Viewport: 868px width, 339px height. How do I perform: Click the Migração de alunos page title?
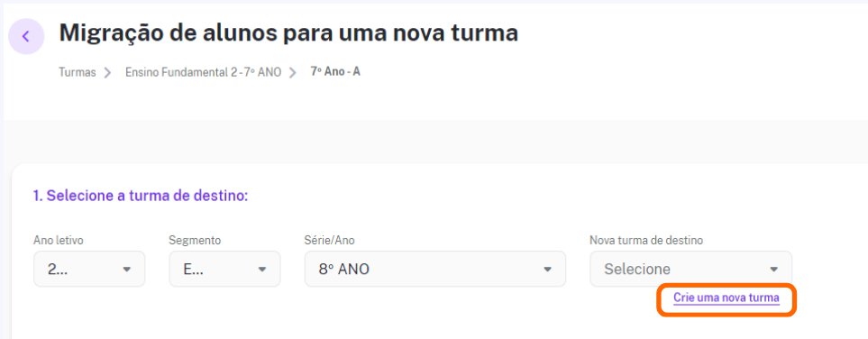click(288, 33)
